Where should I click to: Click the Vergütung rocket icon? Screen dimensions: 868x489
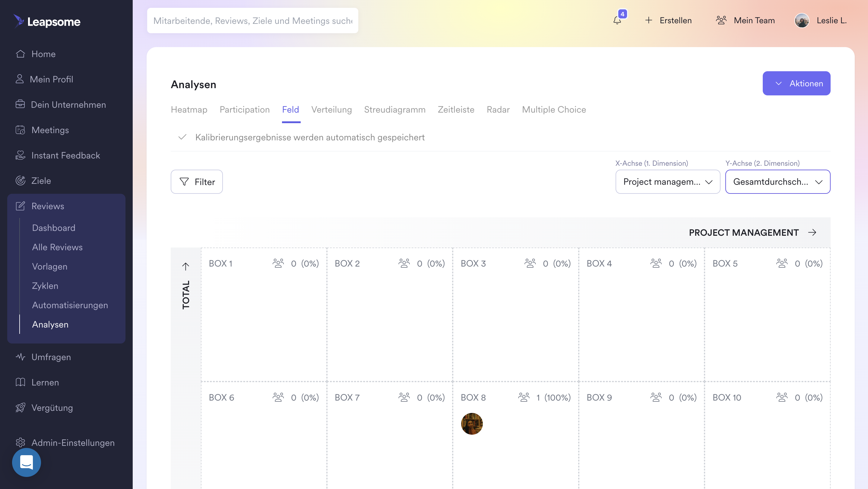coord(20,407)
